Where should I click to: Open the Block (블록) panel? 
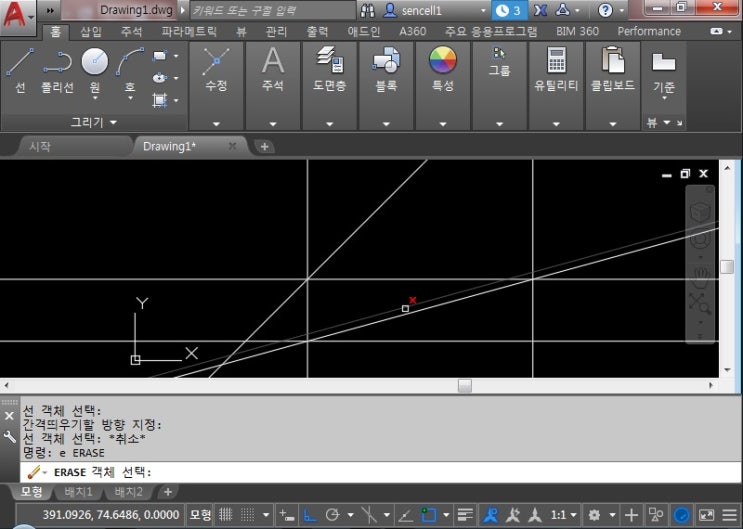(x=386, y=85)
